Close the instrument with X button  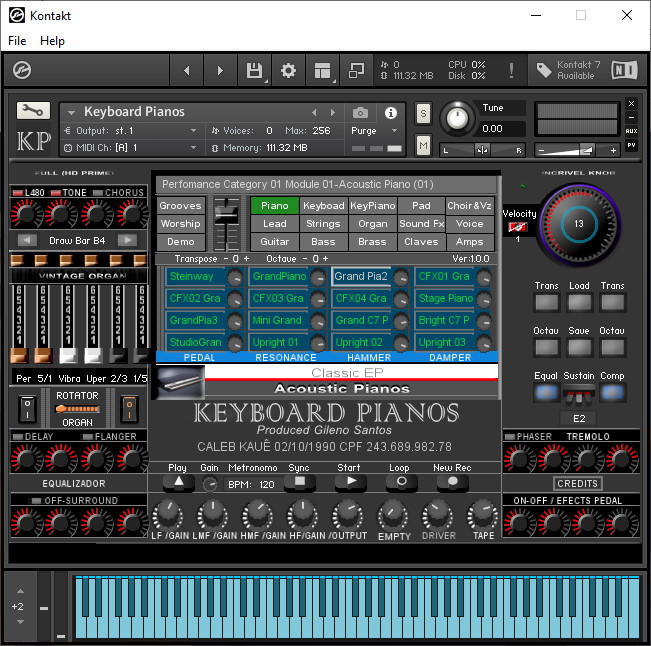tap(631, 103)
